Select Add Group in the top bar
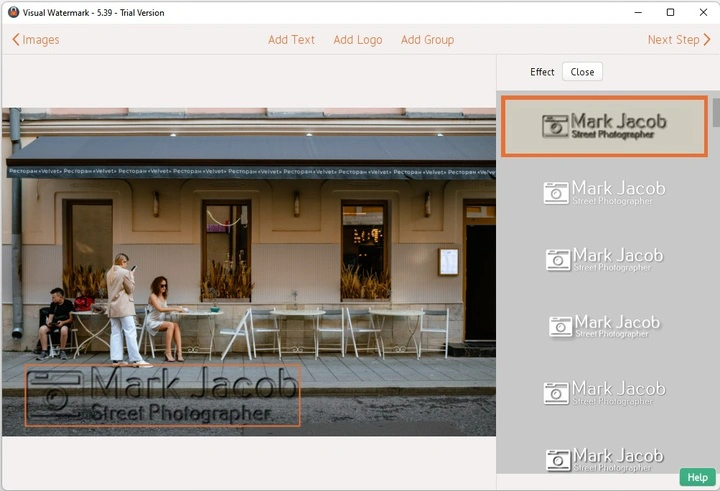720x491 pixels. 427,40
